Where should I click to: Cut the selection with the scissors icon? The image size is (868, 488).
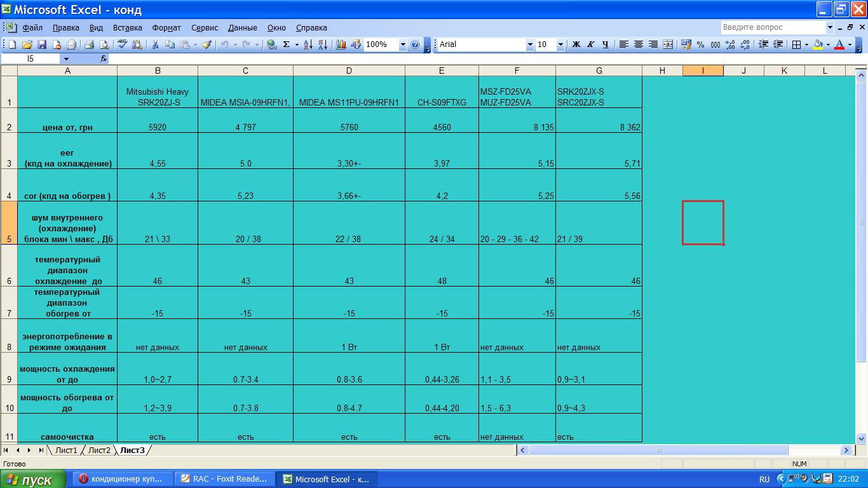pyautogui.click(x=155, y=44)
